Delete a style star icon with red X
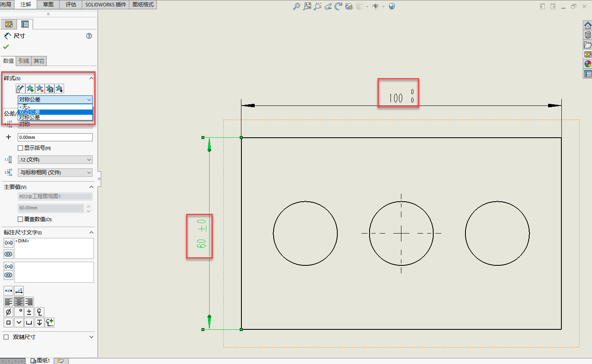 click(40, 89)
